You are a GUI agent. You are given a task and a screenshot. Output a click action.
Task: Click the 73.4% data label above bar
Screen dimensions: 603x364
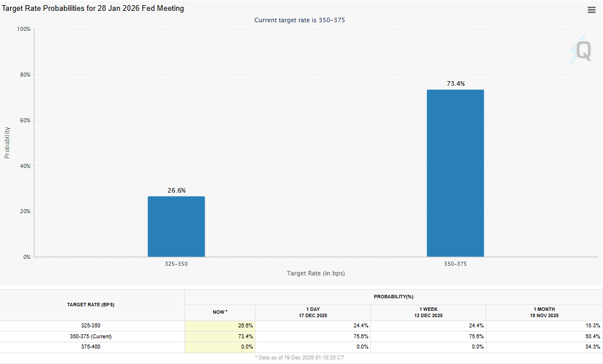click(x=456, y=83)
